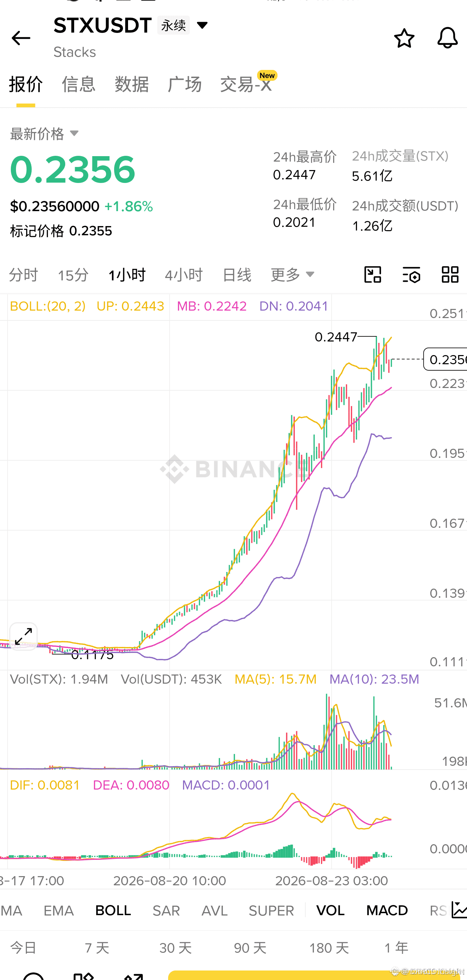
Task: Tap the 0.1175 low price label on chart
Action: (92, 655)
